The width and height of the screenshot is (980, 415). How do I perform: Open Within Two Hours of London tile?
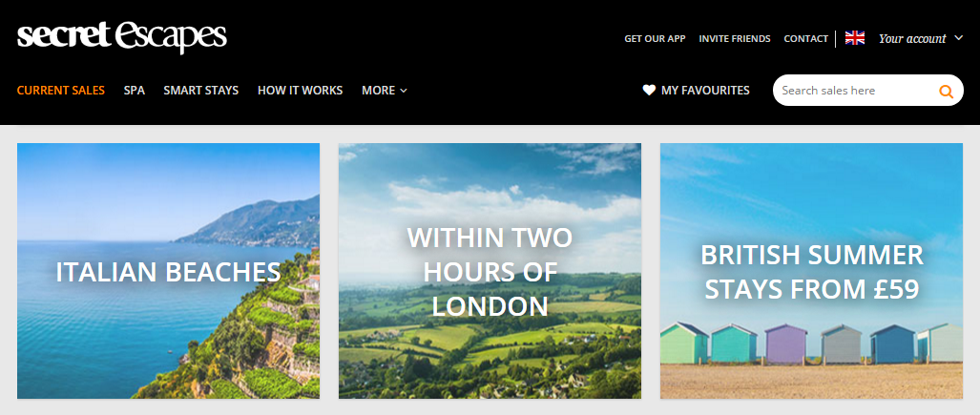click(490, 271)
